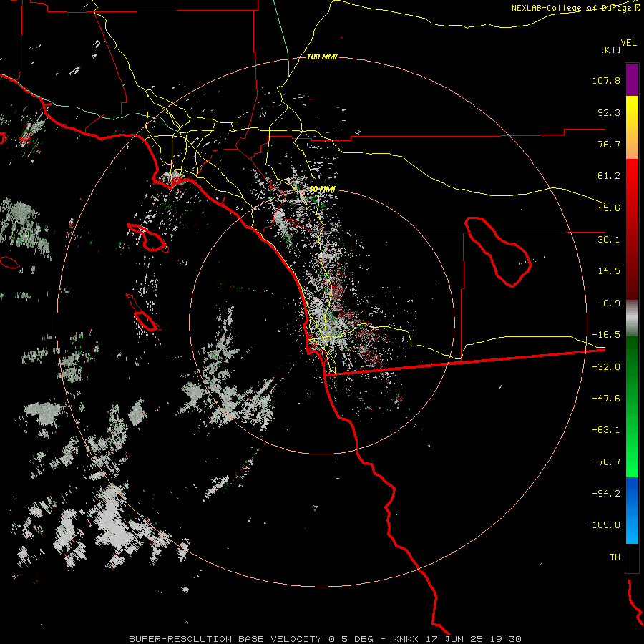Select the -32.0 scale label

(606, 367)
